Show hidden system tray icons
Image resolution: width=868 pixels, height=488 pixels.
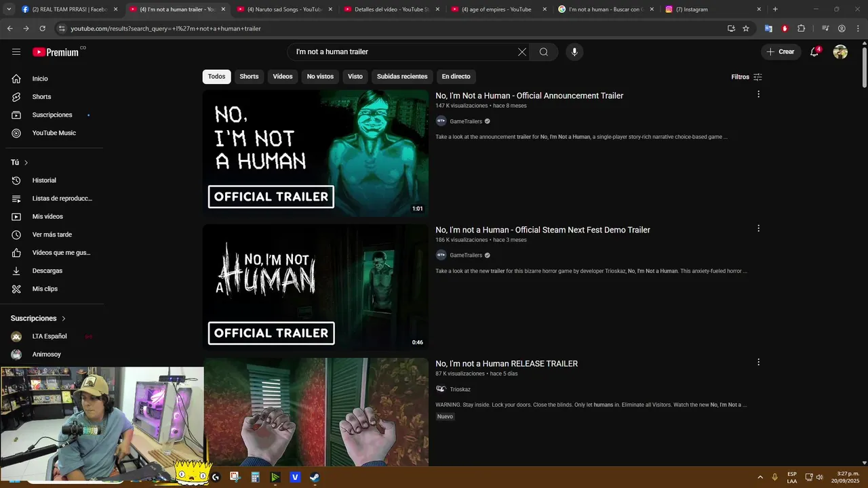(760, 477)
